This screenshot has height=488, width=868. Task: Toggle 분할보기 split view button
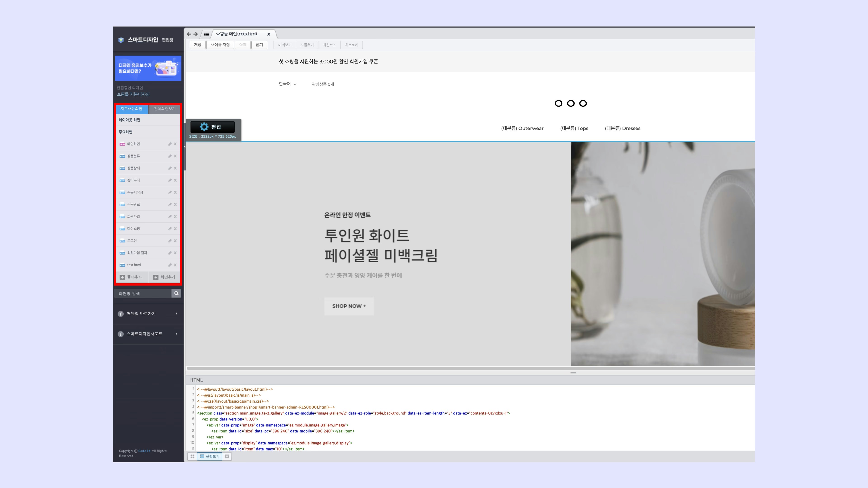click(x=210, y=456)
